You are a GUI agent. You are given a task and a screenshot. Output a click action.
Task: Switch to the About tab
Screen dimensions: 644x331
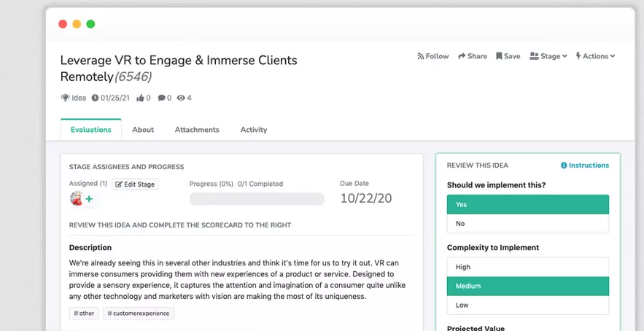coord(143,130)
